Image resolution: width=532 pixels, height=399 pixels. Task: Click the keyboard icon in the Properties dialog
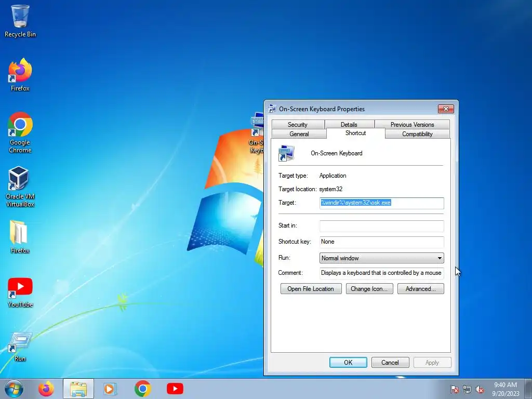[286, 153]
